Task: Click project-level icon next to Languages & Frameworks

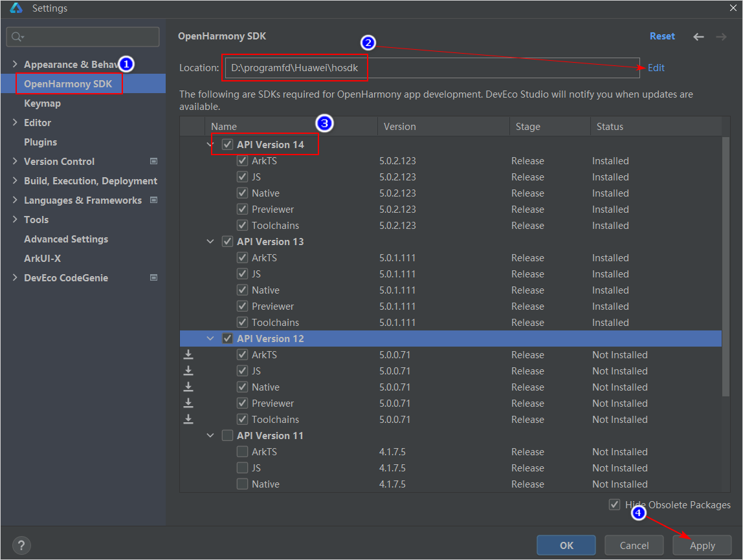Action: tap(153, 200)
